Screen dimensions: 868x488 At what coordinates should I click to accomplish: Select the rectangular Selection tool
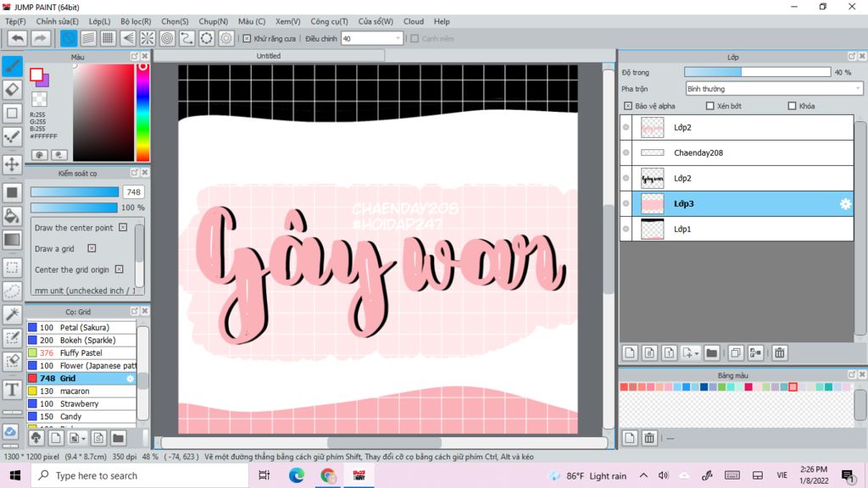12,267
